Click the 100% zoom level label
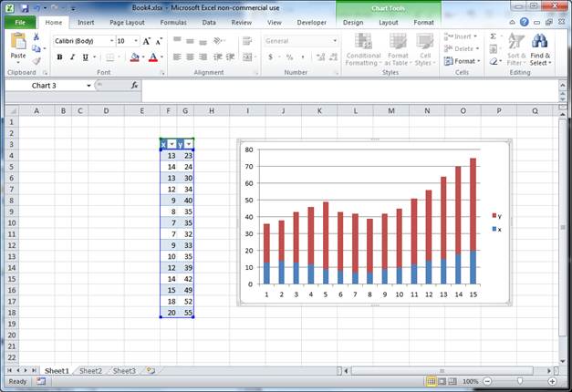Image resolution: width=572 pixels, height=392 pixels. [x=470, y=381]
